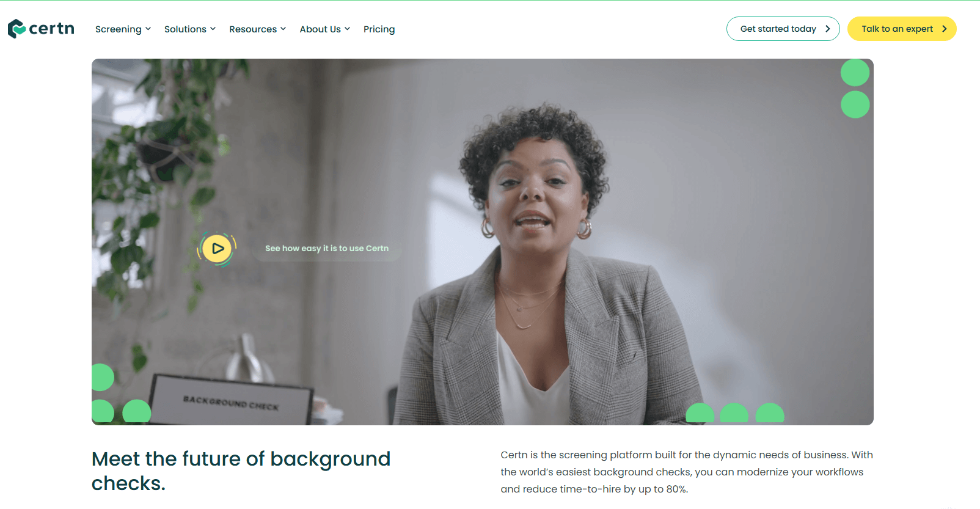Click the Resources menu label
This screenshot has width=980, height=509.
pos(253,29)
